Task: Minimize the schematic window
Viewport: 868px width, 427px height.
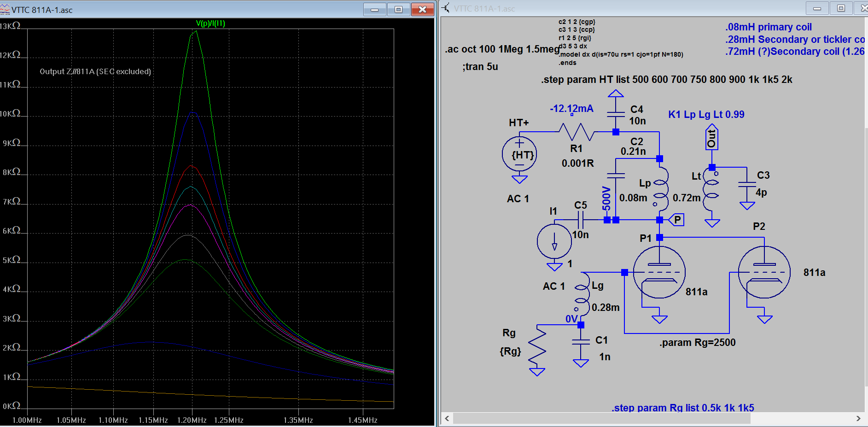Action: pos(817,8)
